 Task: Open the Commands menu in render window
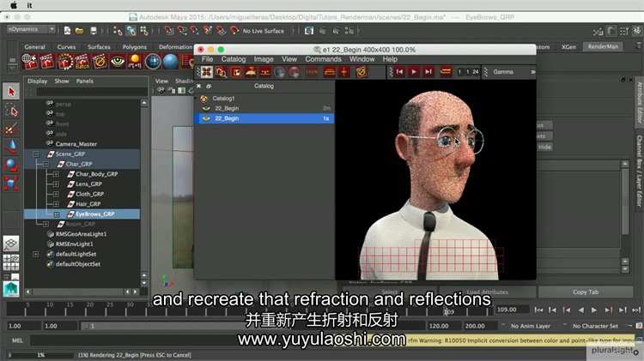click(323, 59)
